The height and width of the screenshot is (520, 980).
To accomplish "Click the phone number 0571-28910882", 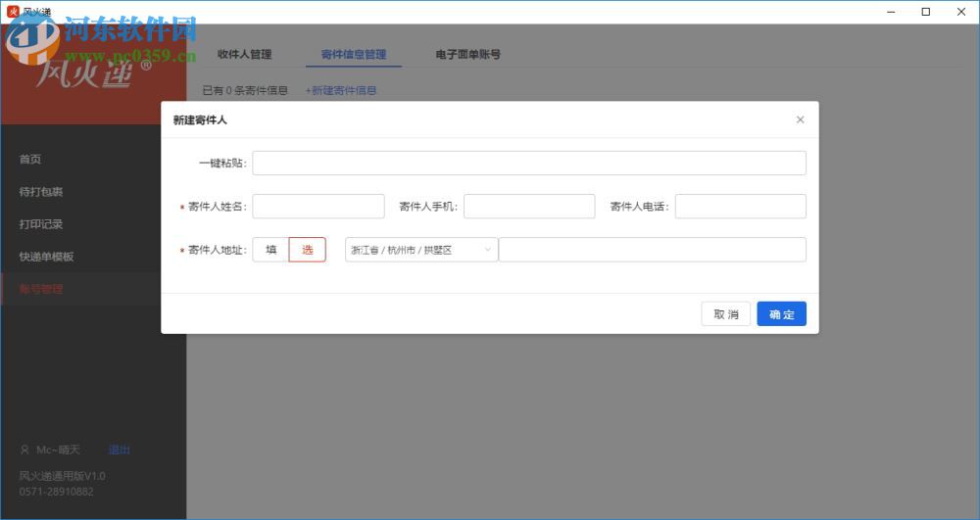I will point(56,492).
